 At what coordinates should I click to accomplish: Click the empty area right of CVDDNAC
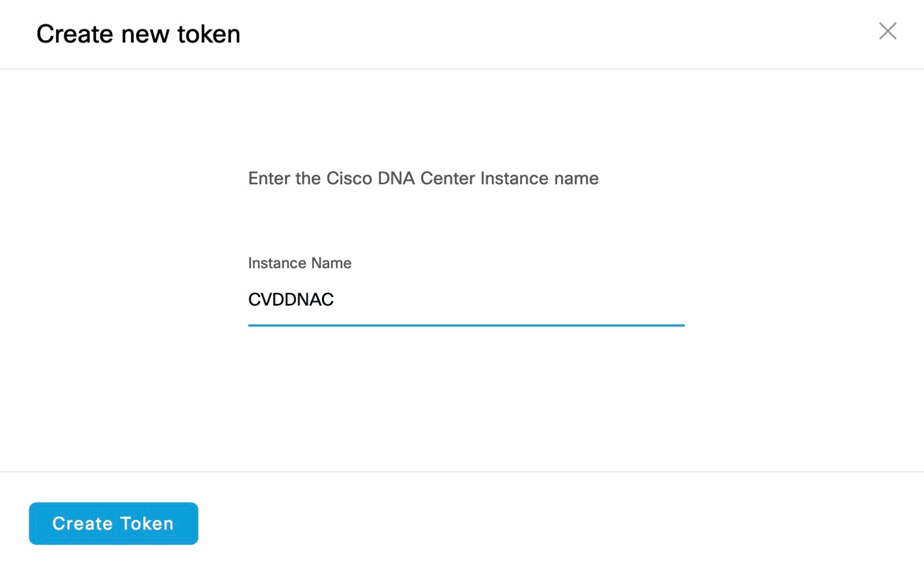(504, 300)
